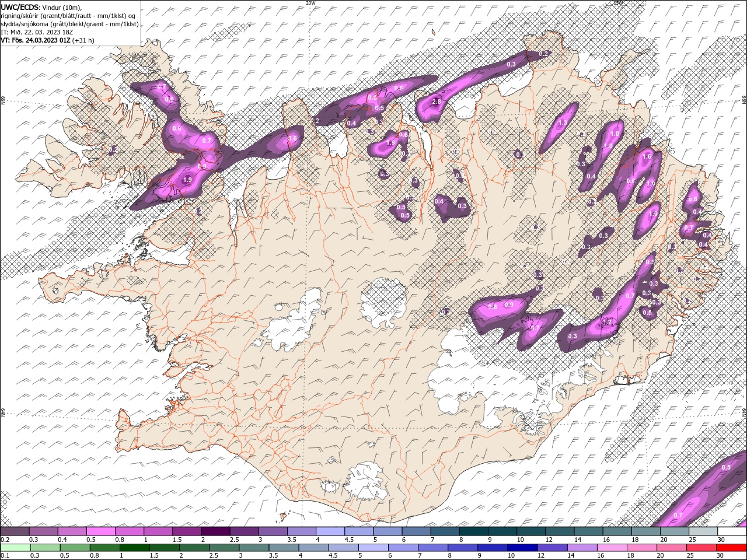The width and height of the screenshot is (747, 560).
Task: Select the green swatch starting at 0.5 in the rain legend
Action: coord(75,548)
